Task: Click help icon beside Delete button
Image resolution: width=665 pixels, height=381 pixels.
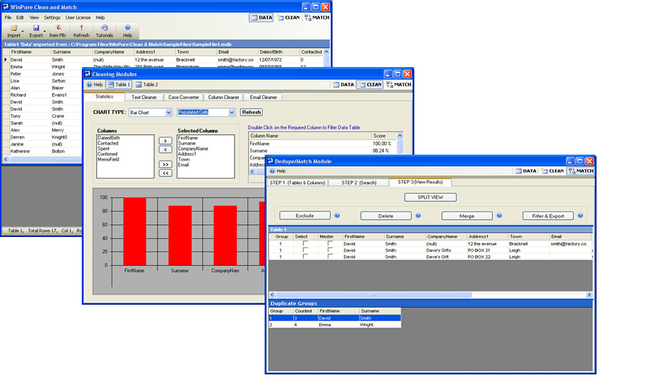Action: tap(418, 216)
